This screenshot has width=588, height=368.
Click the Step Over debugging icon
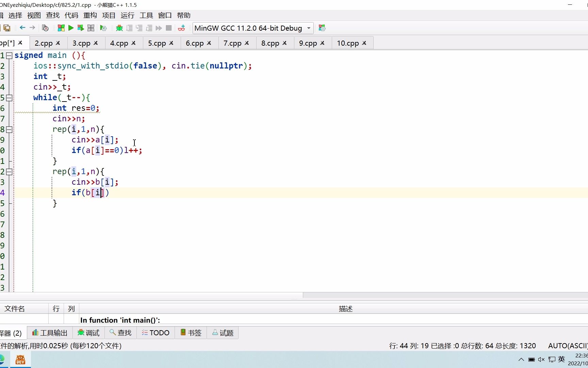(129, 28)
